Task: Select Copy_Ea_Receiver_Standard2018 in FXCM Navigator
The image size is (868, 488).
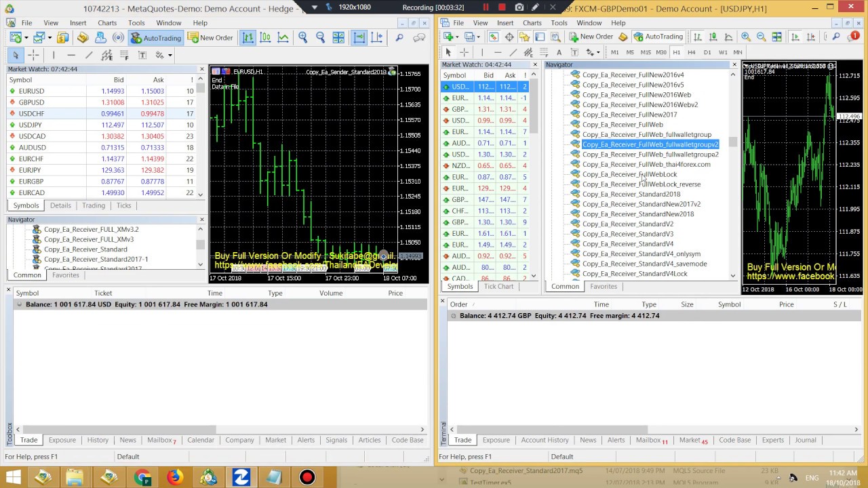Action: click(631, 194)
